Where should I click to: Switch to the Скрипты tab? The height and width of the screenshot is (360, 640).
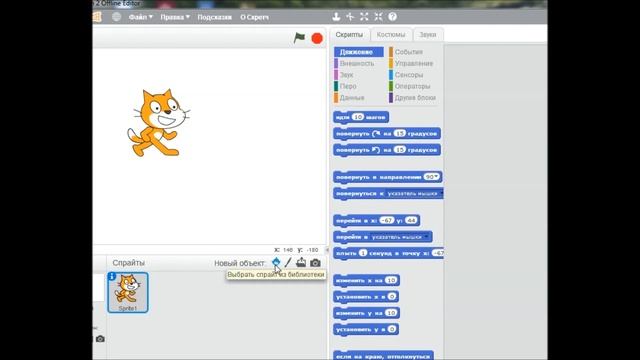point(349,35)
